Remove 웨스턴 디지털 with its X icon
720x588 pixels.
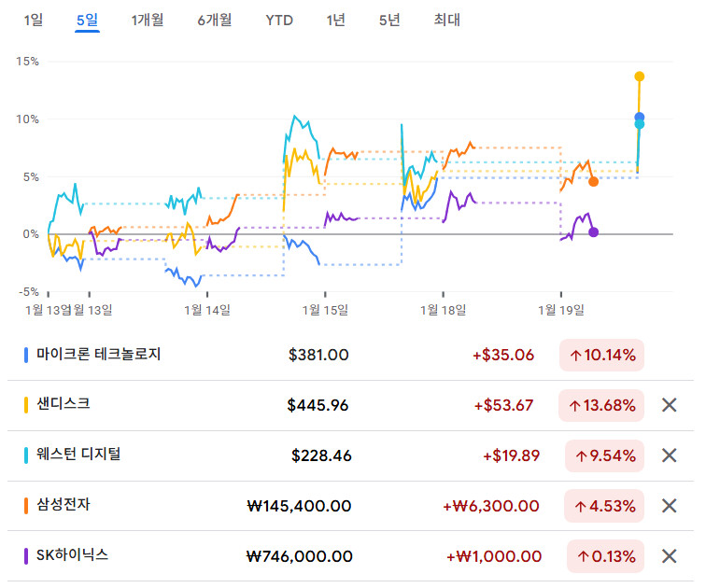coord(669,455)
